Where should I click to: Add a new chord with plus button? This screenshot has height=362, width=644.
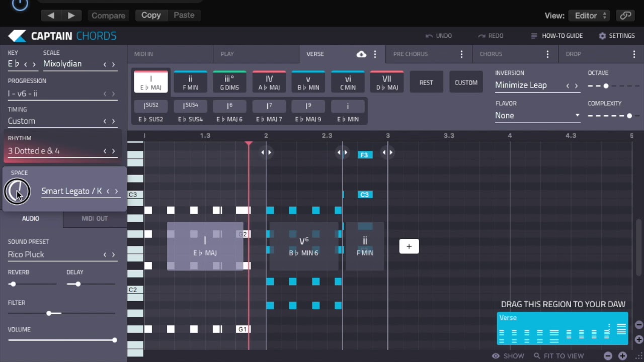[x=409, y=246]
